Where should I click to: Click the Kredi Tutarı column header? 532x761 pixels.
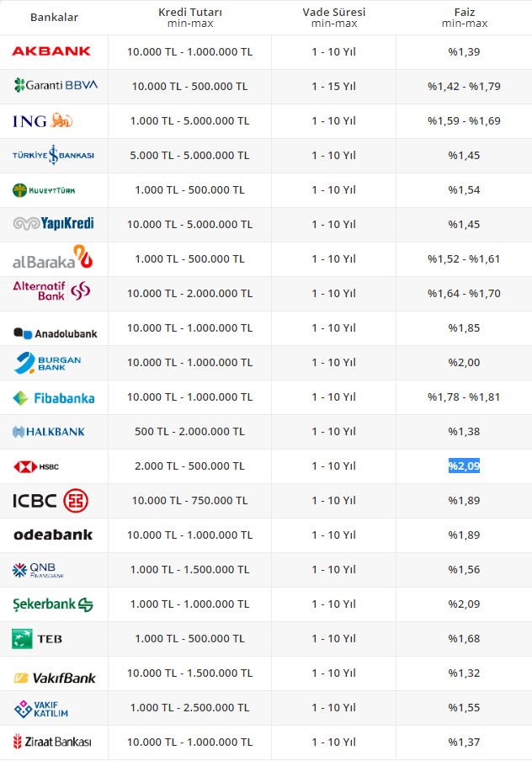(x=189, y=17)
